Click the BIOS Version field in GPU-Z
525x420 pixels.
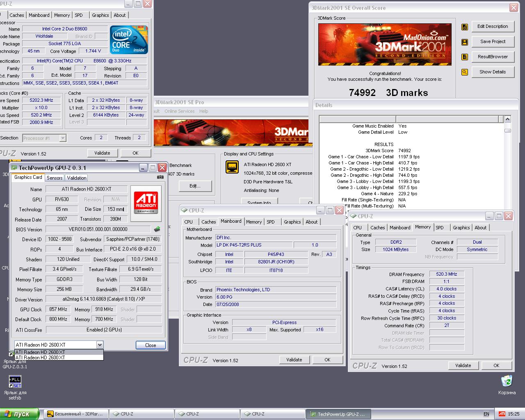pyautogui.click(x=98, y=229)
